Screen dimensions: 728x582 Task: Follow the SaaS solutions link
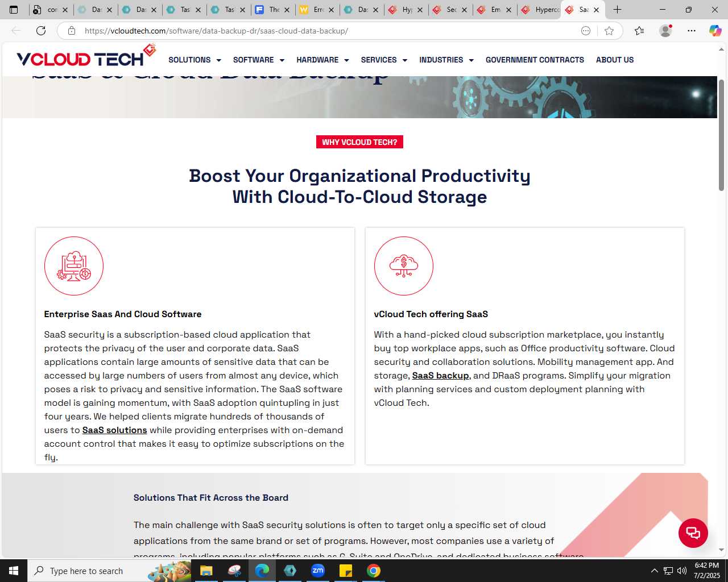point(115,430)
